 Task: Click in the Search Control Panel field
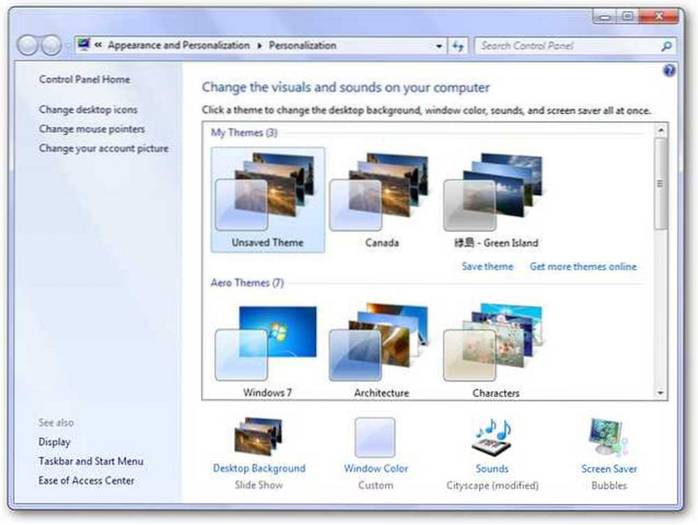point(565,46)
